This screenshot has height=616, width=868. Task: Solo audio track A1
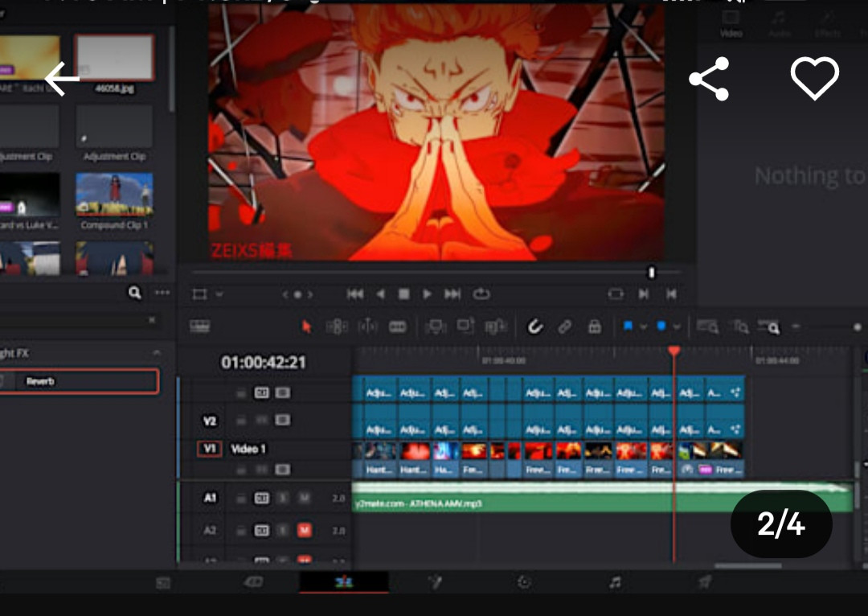[x=283, y=498]
